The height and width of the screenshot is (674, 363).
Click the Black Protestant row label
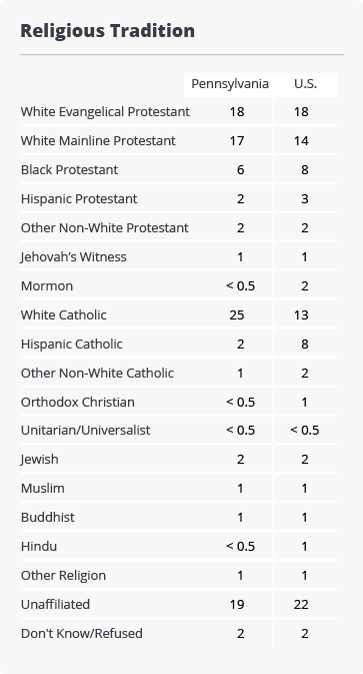69,170
